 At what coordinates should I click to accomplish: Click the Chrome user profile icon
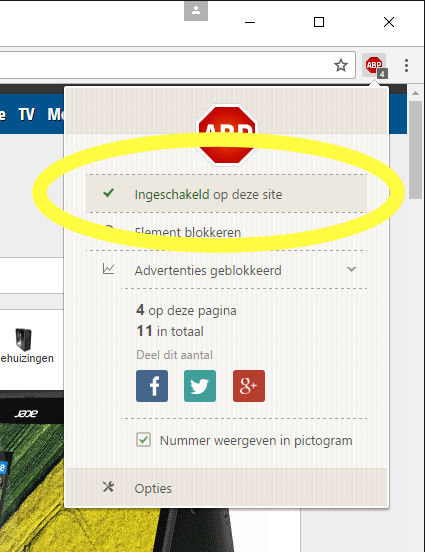196,11
